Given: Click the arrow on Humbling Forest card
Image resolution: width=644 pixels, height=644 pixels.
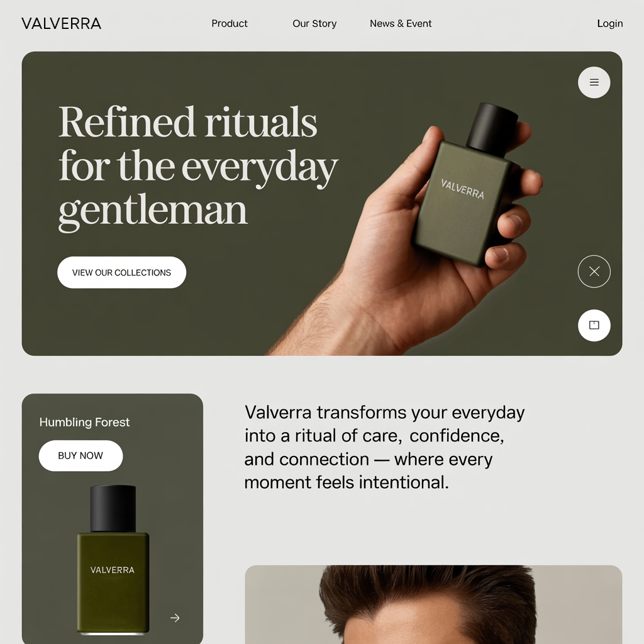Looking at the screenshot, I should click(x=175, y=618).
